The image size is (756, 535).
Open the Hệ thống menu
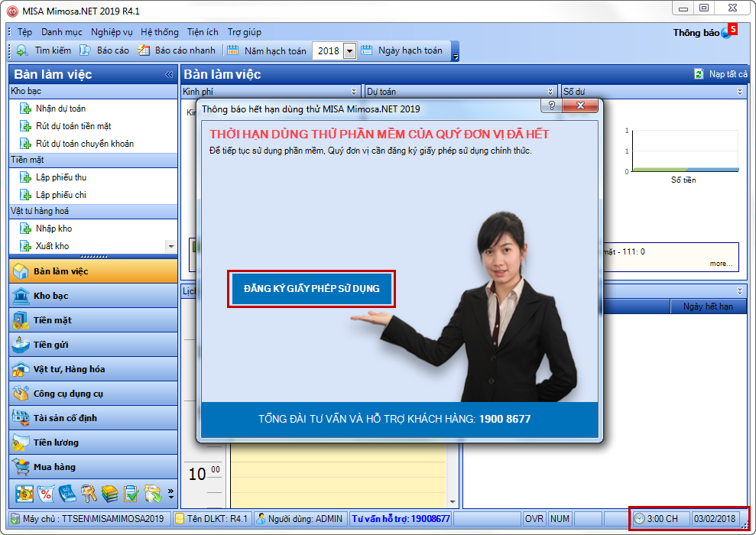(x=160, y=32)
